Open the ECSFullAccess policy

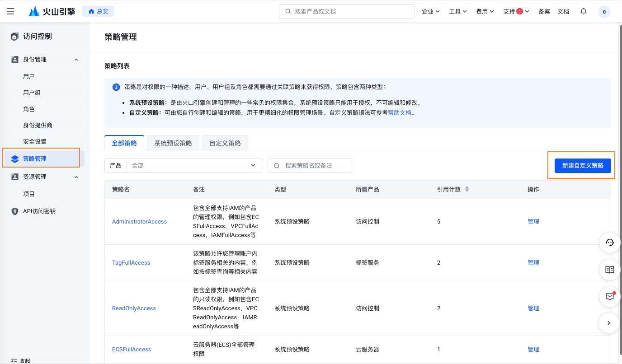coord(132,350)
